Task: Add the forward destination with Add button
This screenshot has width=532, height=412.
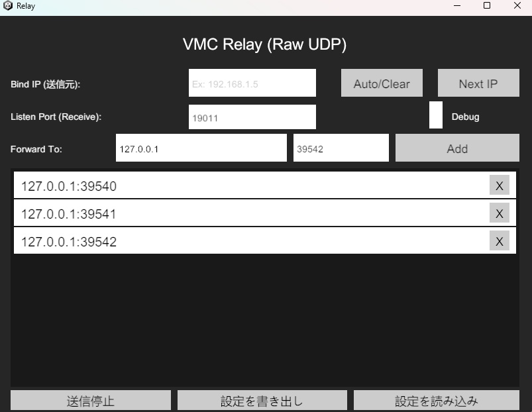Action: tap(457, 148)
